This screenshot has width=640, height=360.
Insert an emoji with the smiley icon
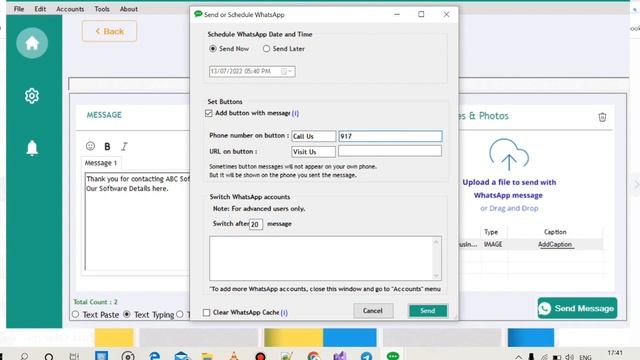click(x=90, y=146)
